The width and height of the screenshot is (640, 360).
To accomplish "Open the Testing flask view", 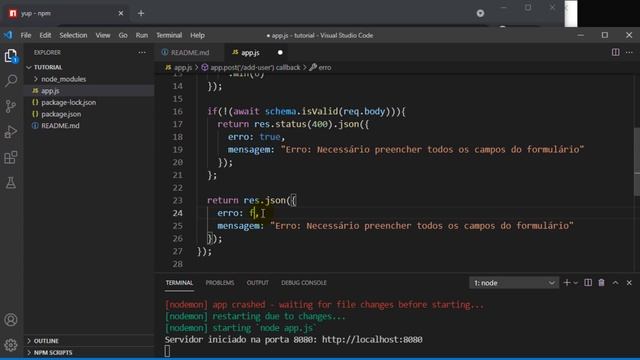I will [11, 183].
